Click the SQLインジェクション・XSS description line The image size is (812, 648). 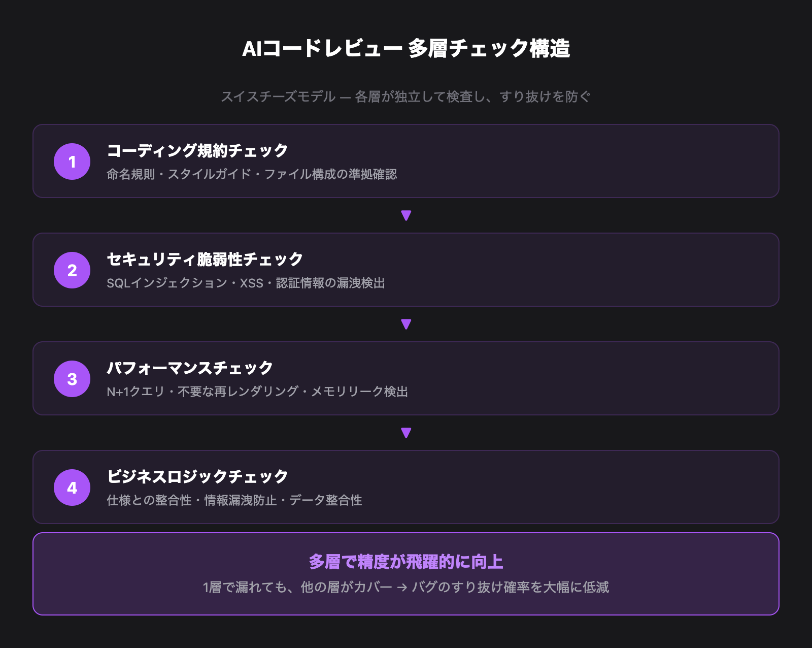(246, 283)
